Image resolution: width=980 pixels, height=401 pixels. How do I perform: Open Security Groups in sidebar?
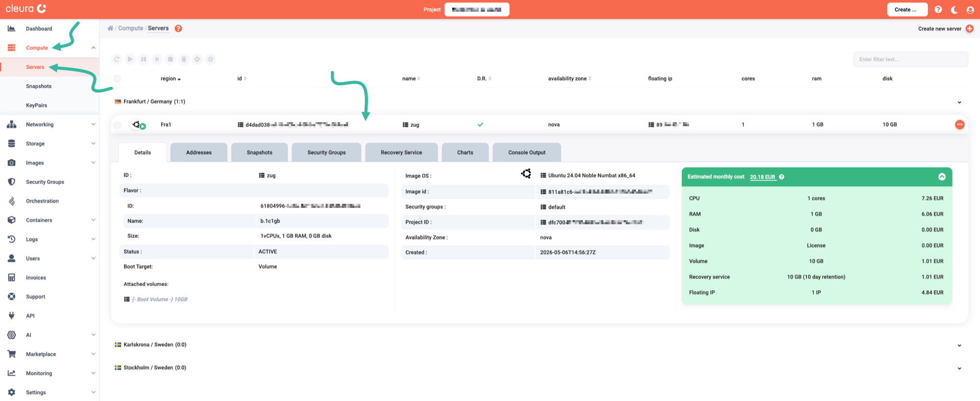[x=45, y=182]
